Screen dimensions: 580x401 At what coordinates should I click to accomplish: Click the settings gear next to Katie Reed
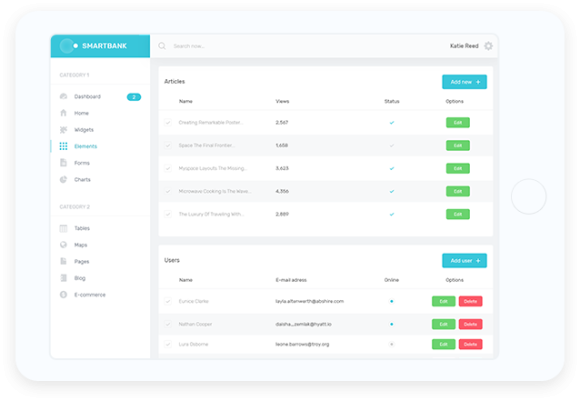(488, 46)
